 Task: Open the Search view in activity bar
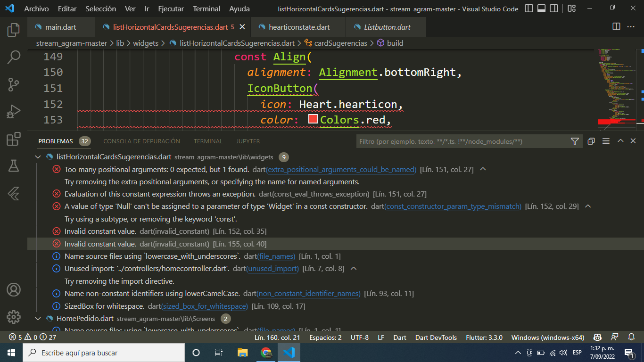point(14,58)
